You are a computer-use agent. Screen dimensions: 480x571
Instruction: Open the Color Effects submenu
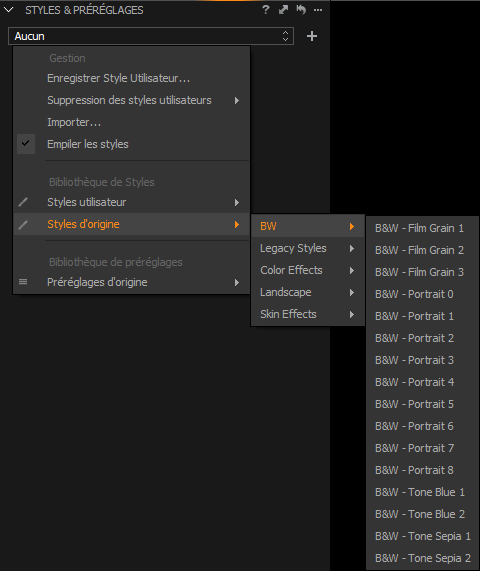[308, 270]
